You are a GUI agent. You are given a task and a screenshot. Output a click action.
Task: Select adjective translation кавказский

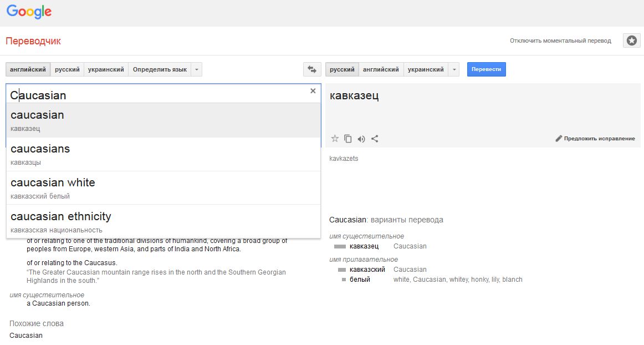pos(367,270)
